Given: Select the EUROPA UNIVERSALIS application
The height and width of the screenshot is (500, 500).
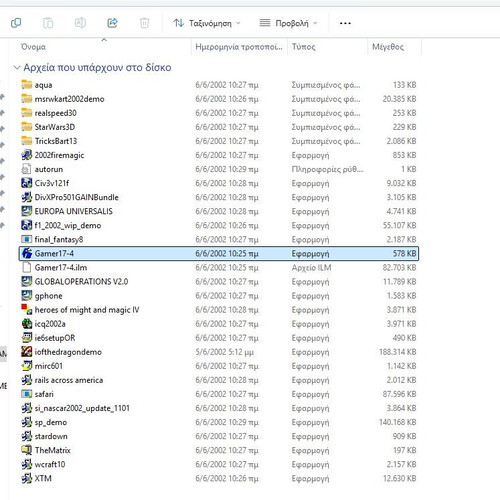Looking at the screenshot, I should pos(219,211).
